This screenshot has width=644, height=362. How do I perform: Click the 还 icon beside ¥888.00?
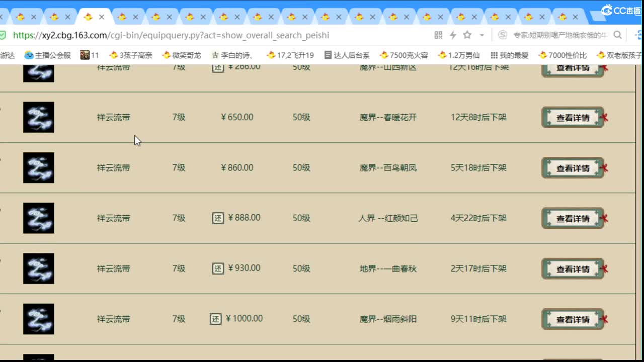pyautogui.click(x=218, y=218)
